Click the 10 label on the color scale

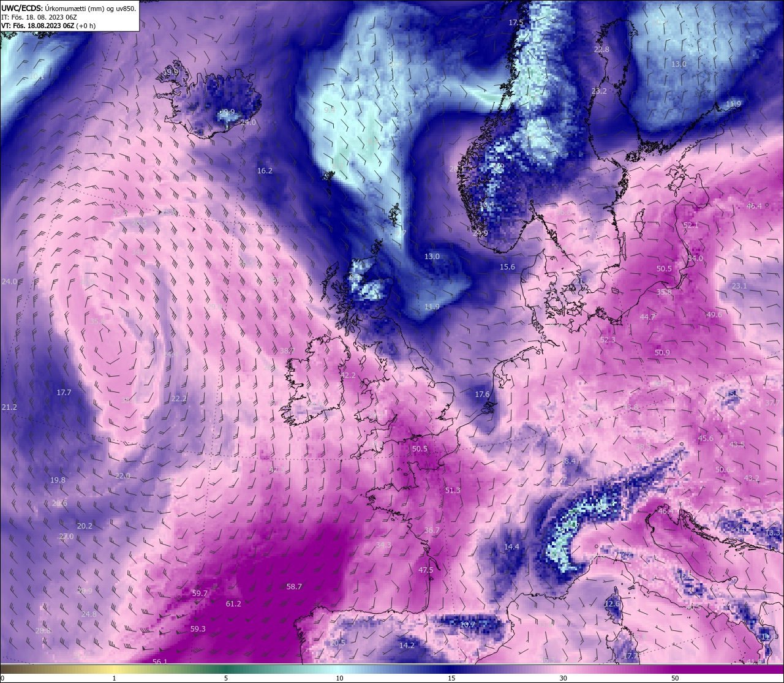339,678
